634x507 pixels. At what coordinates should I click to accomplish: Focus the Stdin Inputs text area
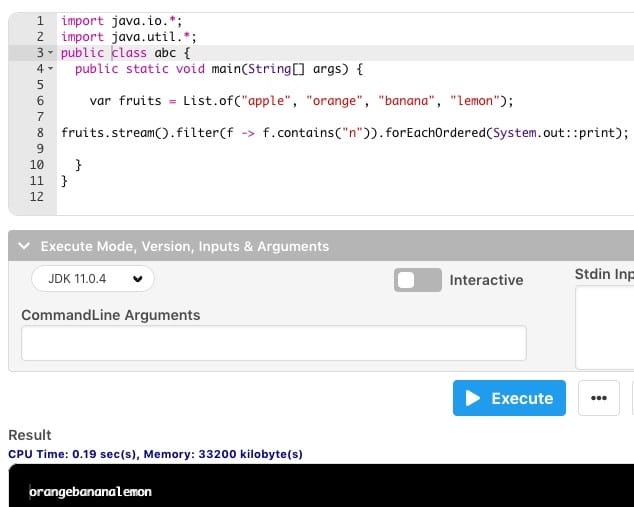coord(605,327)
